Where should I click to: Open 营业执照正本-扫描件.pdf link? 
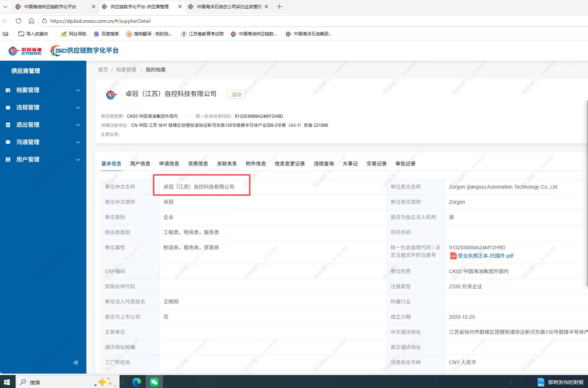(485, 256)
